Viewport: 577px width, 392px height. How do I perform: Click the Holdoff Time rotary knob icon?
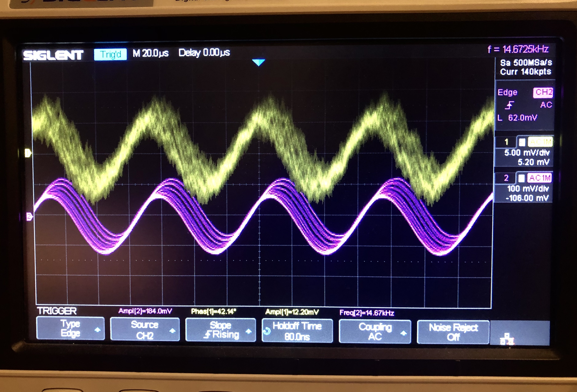(x=267, y=331)
